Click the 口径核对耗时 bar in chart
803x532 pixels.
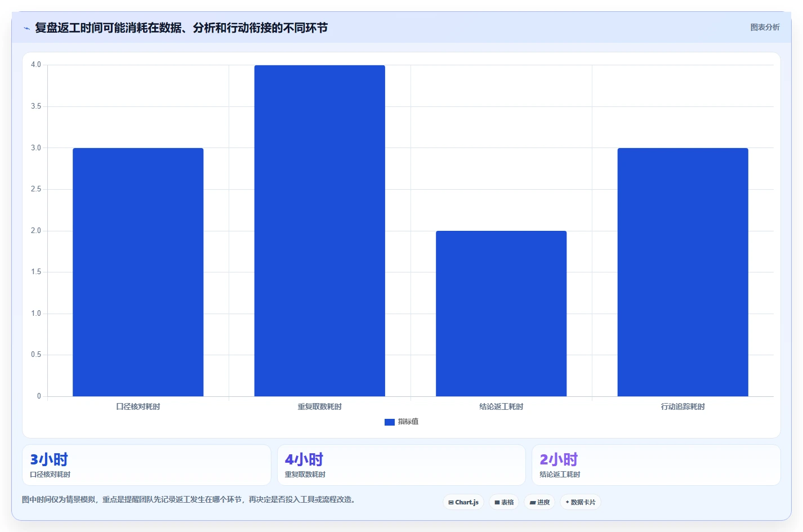point(138,272)
